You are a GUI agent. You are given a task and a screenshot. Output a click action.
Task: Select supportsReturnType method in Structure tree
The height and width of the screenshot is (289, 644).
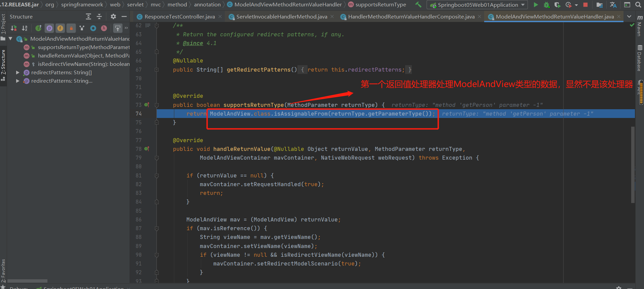pyautogui.click(x=83, y=47)
